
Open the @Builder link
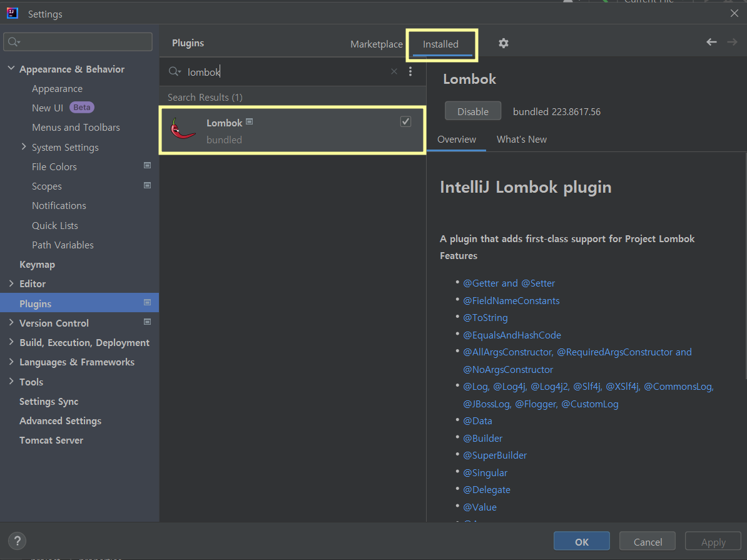tap(482, 438)
